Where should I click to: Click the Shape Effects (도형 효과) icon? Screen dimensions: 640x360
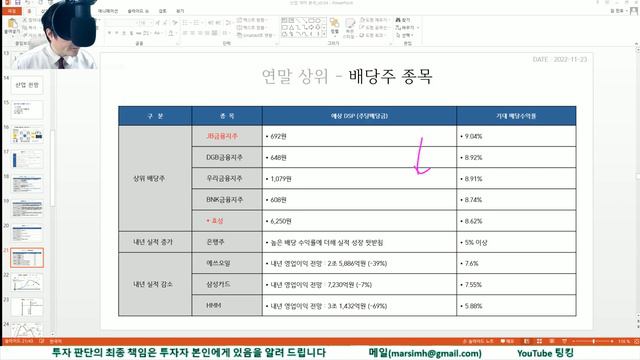363,35
